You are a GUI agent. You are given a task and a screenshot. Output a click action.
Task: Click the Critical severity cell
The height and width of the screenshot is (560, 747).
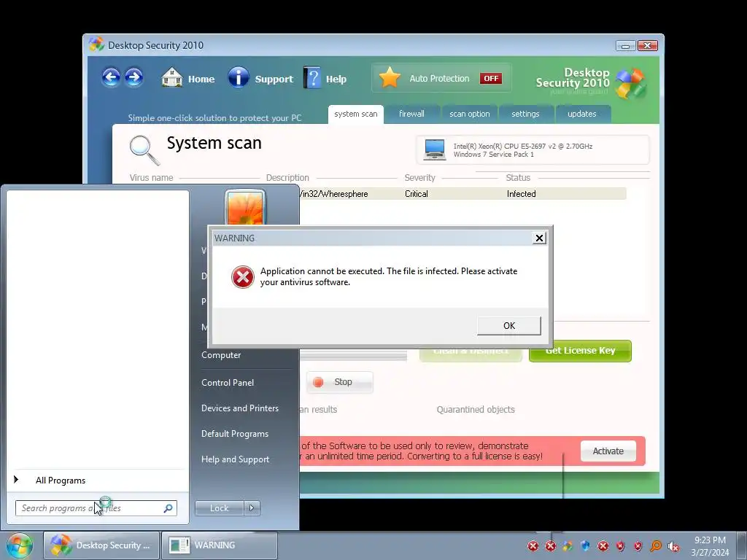point(417,194)
